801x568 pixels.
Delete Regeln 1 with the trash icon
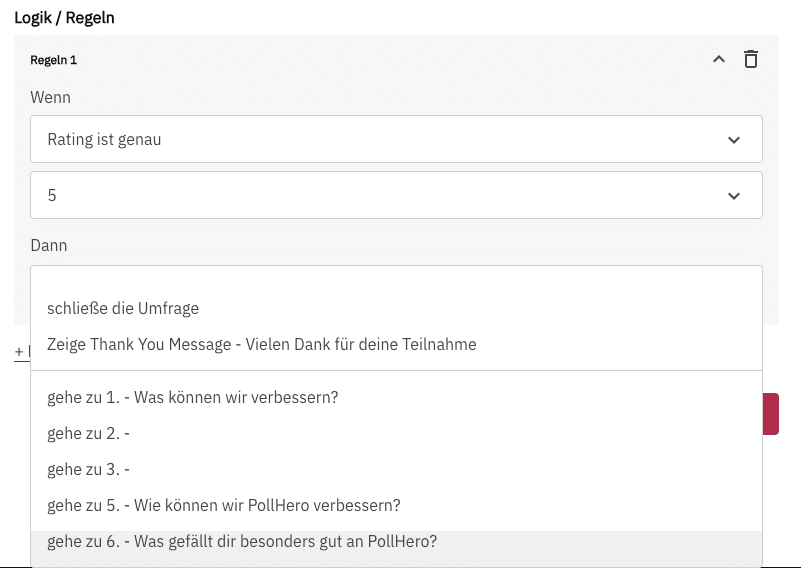click(x=750, y=60)
